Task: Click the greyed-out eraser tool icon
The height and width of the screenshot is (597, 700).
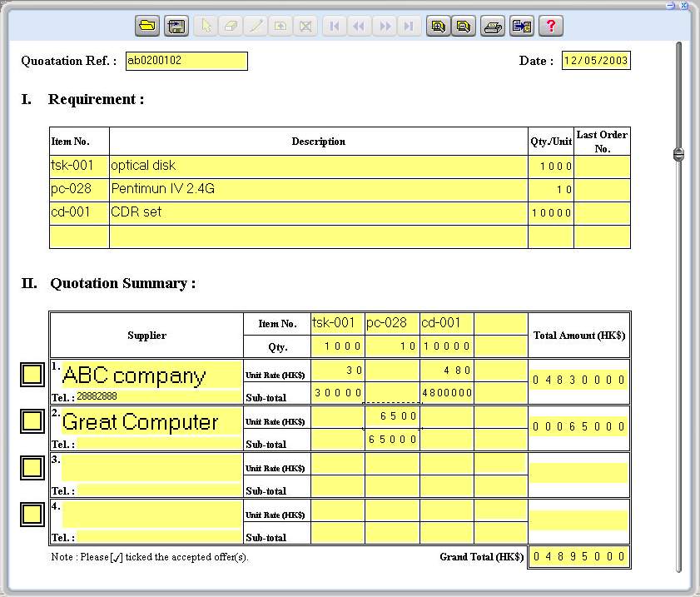Action: [231, 26]
